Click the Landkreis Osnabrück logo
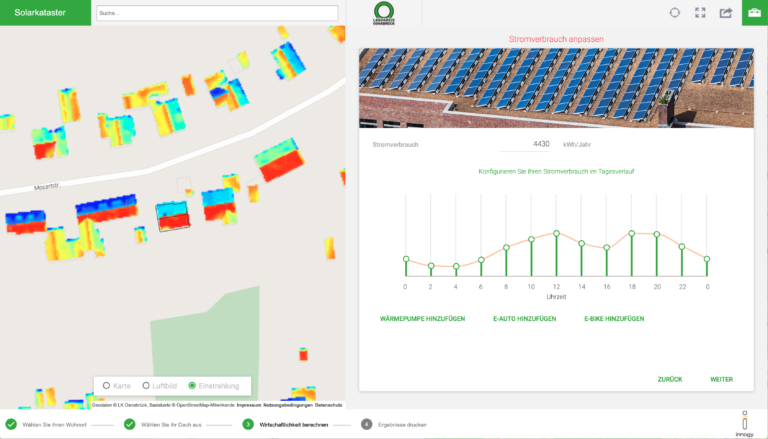768x439 pixels. (384, 13)
